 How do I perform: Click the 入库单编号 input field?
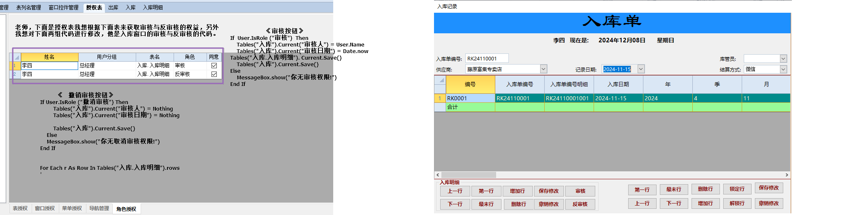[x=487, y=59]
